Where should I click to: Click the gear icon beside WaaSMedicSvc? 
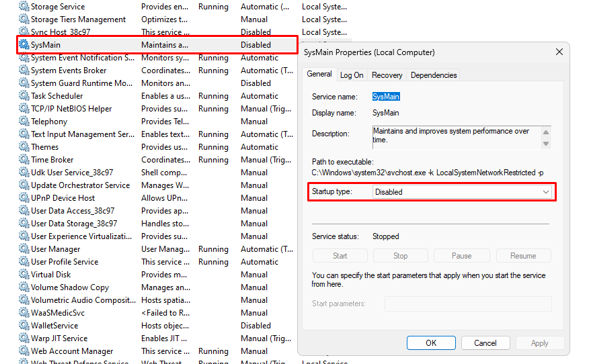click(x=24, y=312)
